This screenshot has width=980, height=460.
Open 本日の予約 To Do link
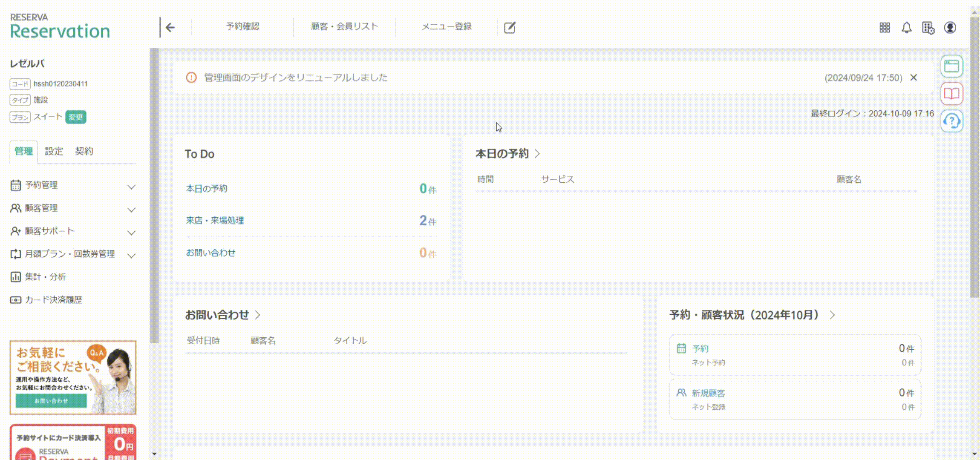pyautogui.click(x=206, y=189)
